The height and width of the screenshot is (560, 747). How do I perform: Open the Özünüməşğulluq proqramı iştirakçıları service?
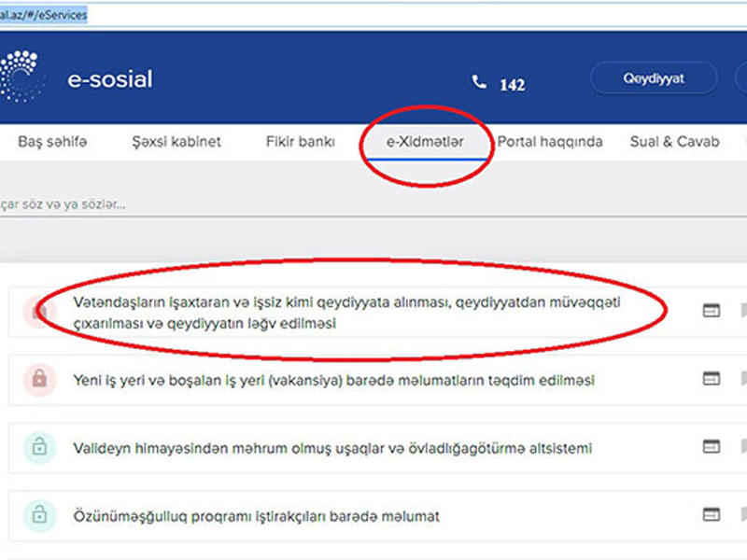click(x=256, y=516)
